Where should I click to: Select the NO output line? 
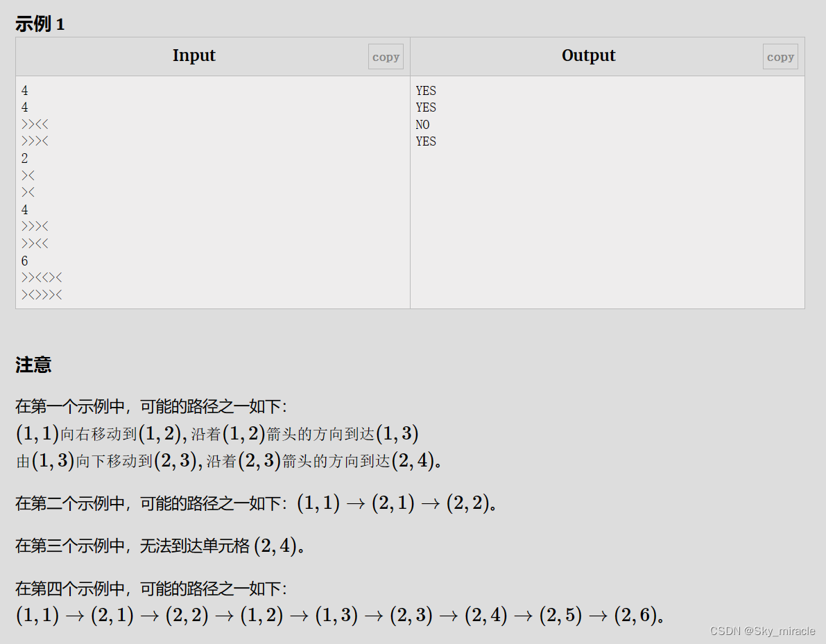click(422, 124)
